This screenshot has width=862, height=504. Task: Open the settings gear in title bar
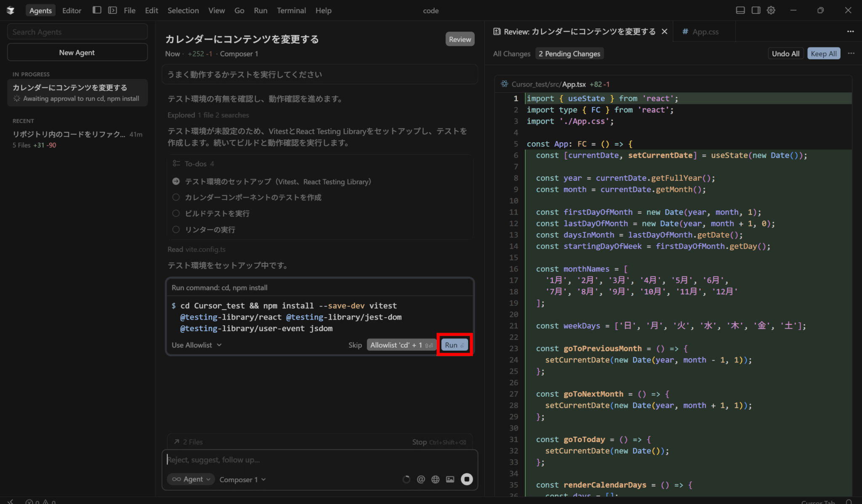click(x=771, y=10)
